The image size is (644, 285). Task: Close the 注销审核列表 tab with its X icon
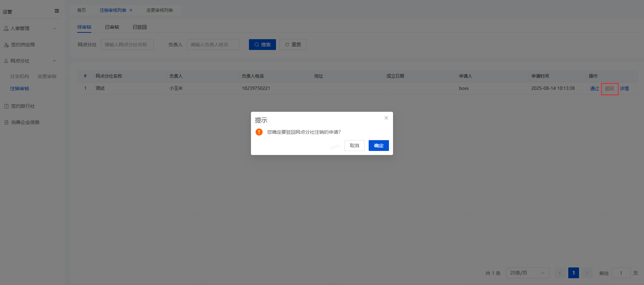point(131,10)
